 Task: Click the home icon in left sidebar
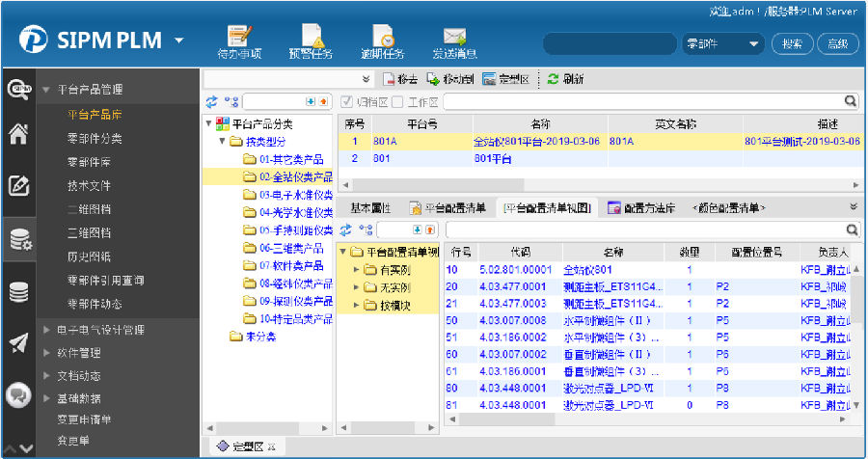pos(18,135)
